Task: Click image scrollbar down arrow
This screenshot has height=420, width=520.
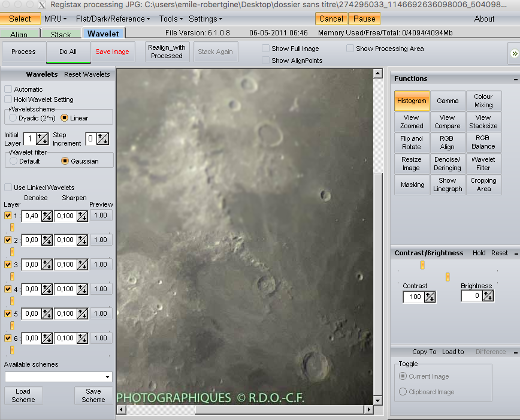Action: coord(378,400)
